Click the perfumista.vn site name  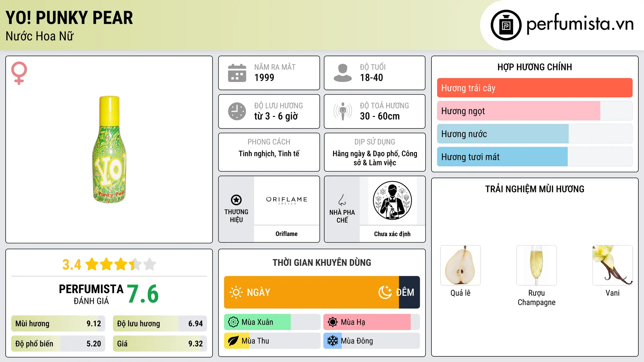tap(580, 24)
